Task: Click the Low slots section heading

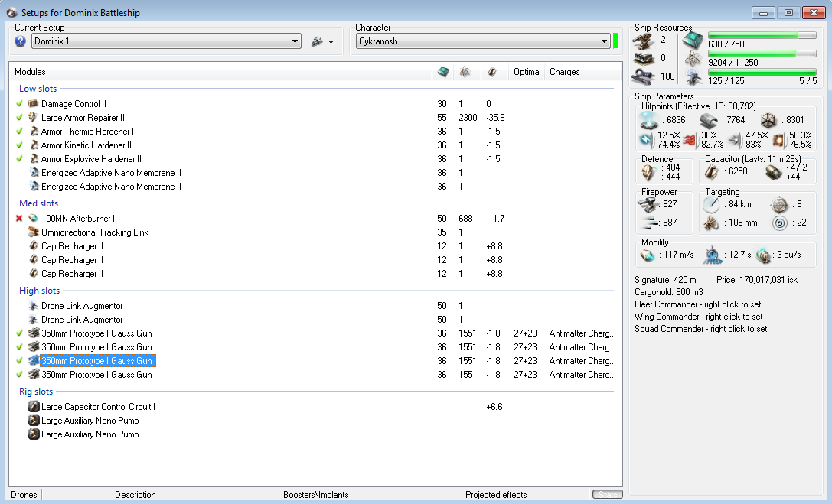Action: [38, 89]
